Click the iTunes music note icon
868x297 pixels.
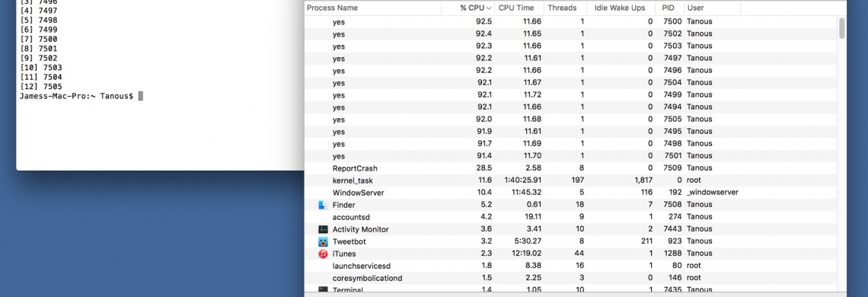324,254
